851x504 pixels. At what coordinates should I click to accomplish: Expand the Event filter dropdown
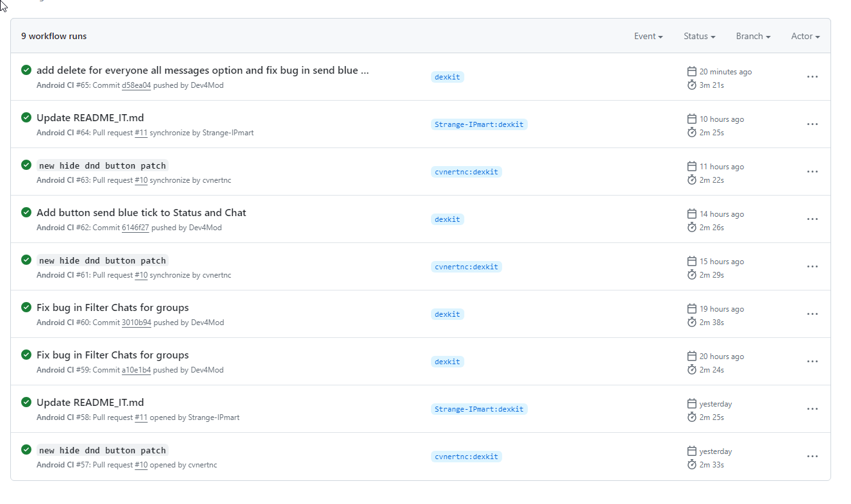pos(648,37)
